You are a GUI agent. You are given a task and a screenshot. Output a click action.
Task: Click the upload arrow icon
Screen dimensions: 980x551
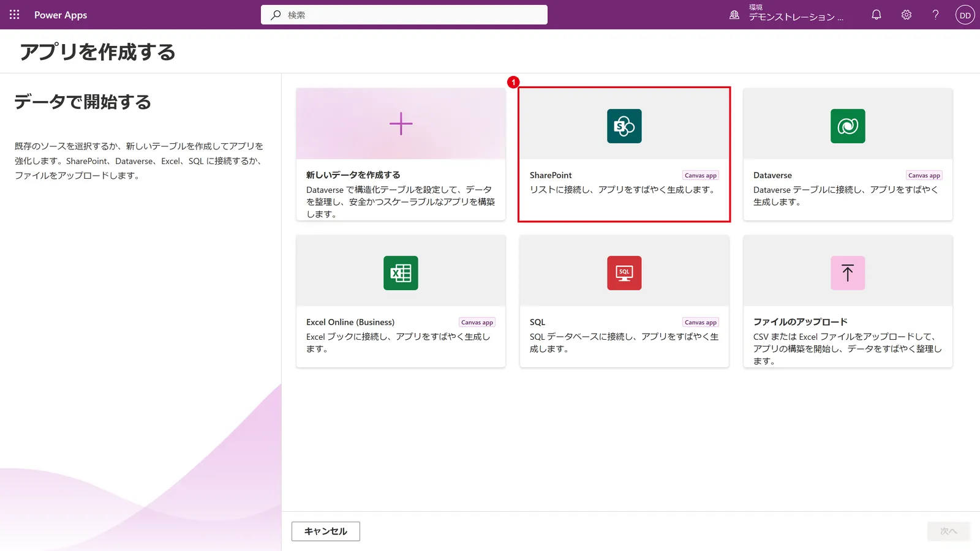tap(848, 273)
